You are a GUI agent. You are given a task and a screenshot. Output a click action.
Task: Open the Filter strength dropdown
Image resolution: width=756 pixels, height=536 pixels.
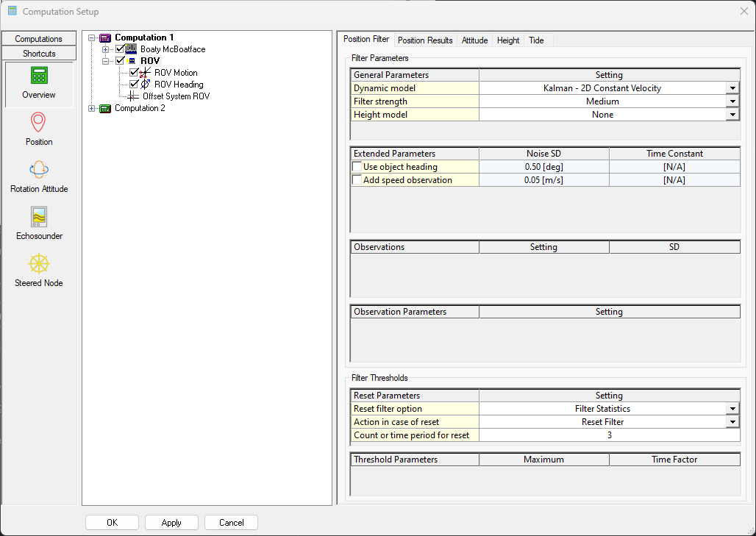(732, 101)
